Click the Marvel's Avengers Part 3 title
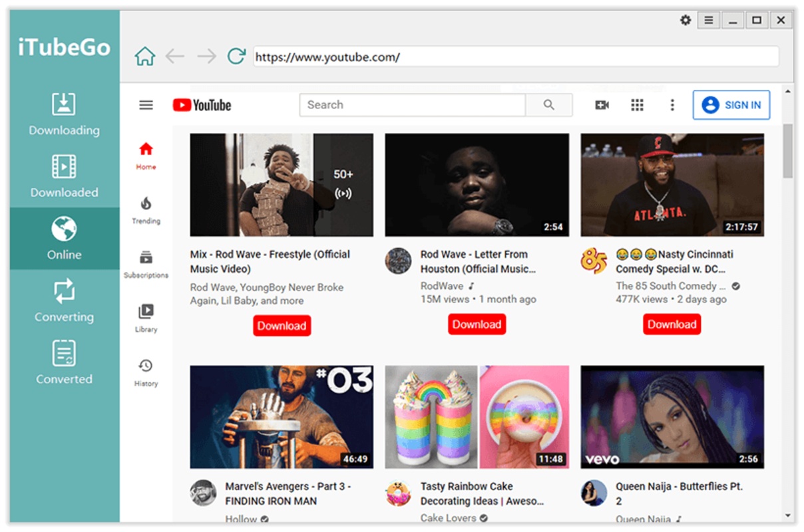Screen dimensions: 804x532 [x=288, y=493]
